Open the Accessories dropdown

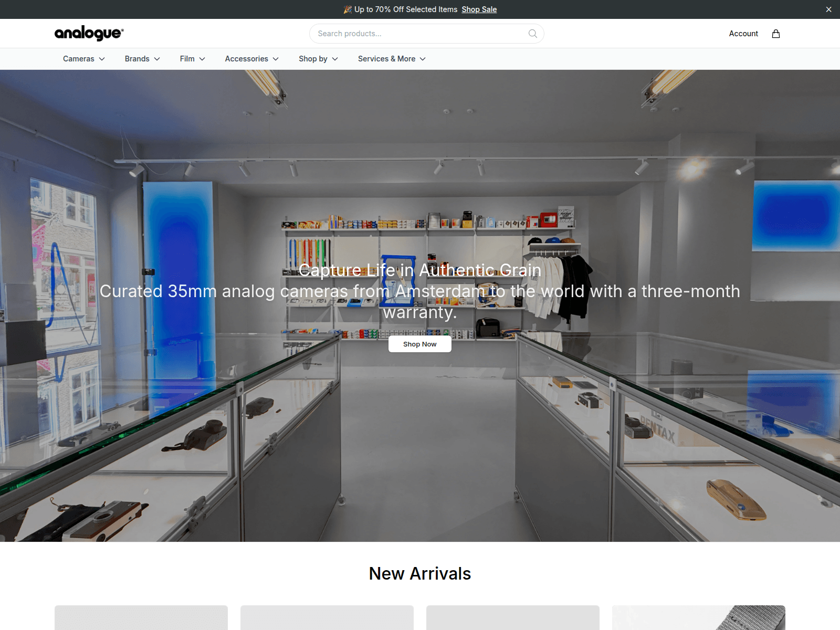click(252, 59)
